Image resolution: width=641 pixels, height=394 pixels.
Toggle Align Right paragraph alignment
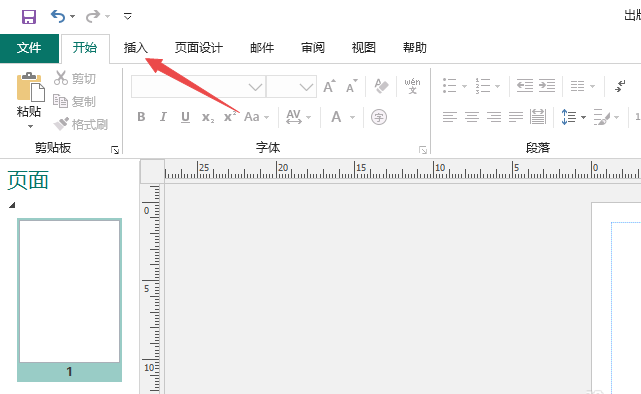[x=494, y=117]
